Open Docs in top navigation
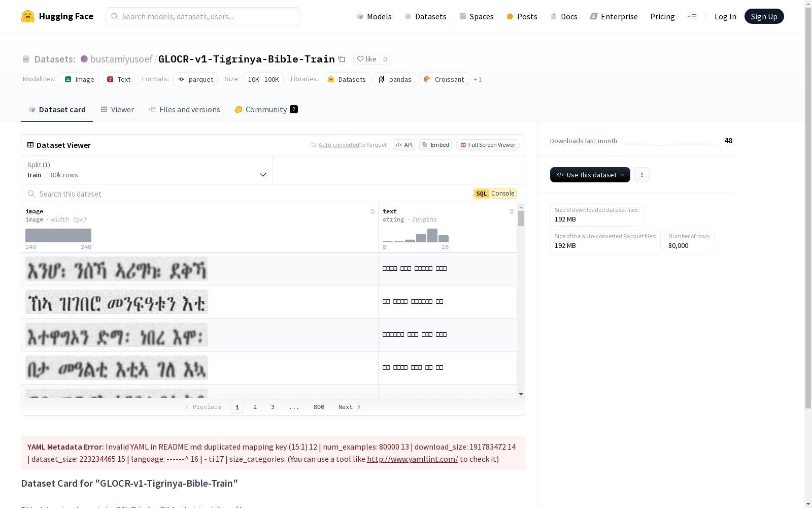Viewport: 812px width, 508px height. click(x=564, y=16)
